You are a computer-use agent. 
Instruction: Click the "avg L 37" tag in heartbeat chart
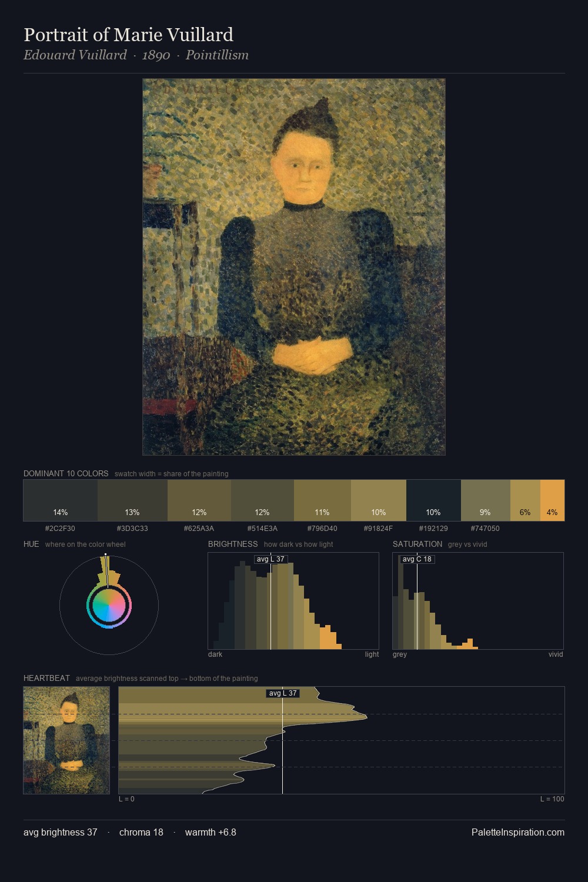[283, 693]
